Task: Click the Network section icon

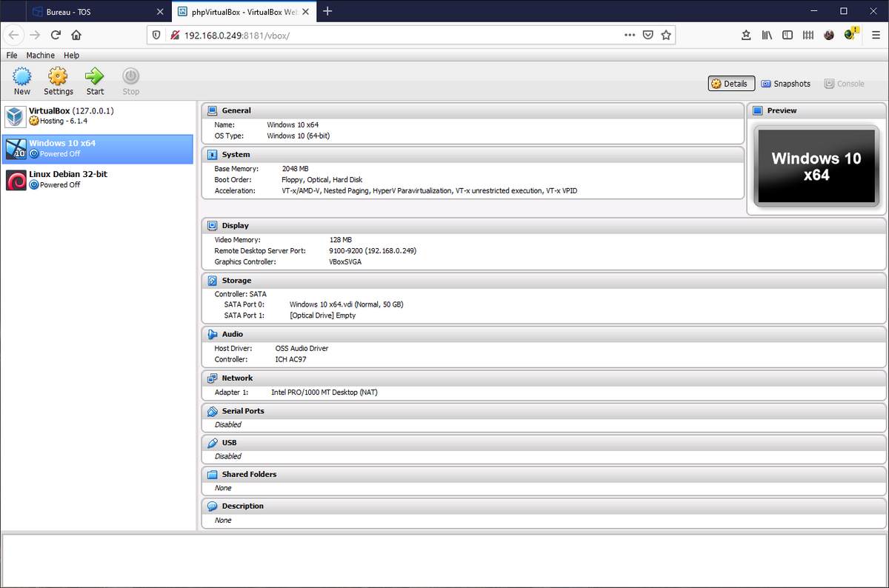Action: click(212, 378)
